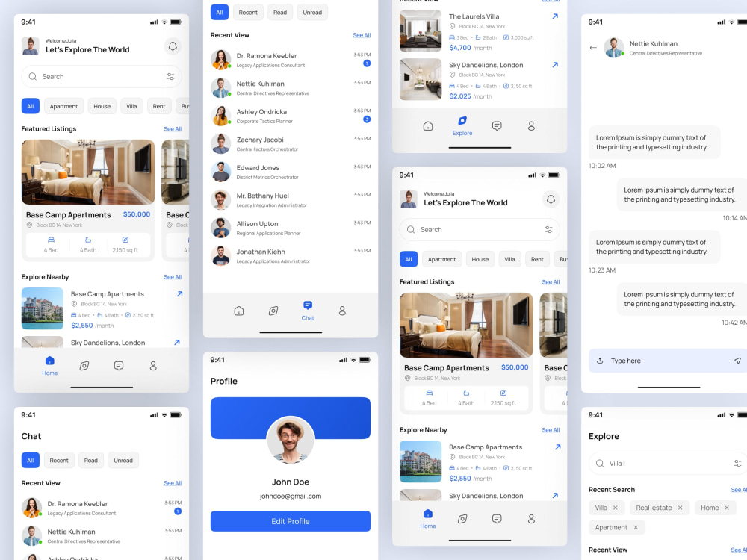Select the active Chat tab in bottom nav
This screenshot has width=747, height=560.
pos(308,311)
